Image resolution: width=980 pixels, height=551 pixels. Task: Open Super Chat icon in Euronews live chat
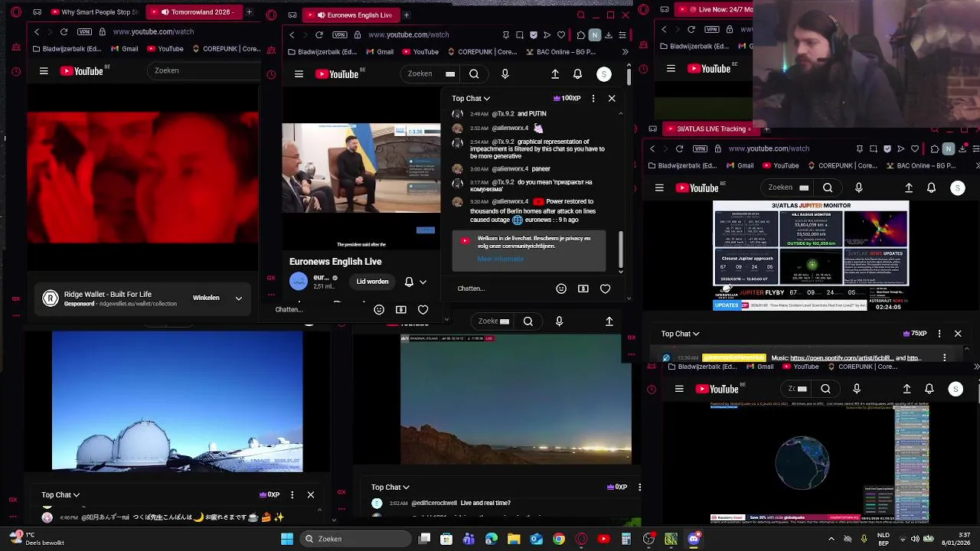pyautogui.click(x=583, y=289)
